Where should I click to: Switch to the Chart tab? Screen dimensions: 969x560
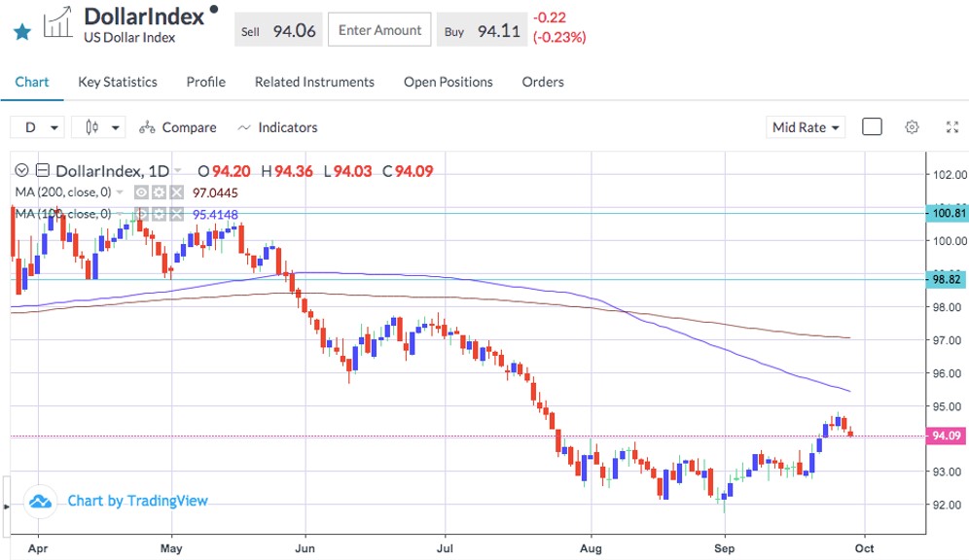point(31,82)
